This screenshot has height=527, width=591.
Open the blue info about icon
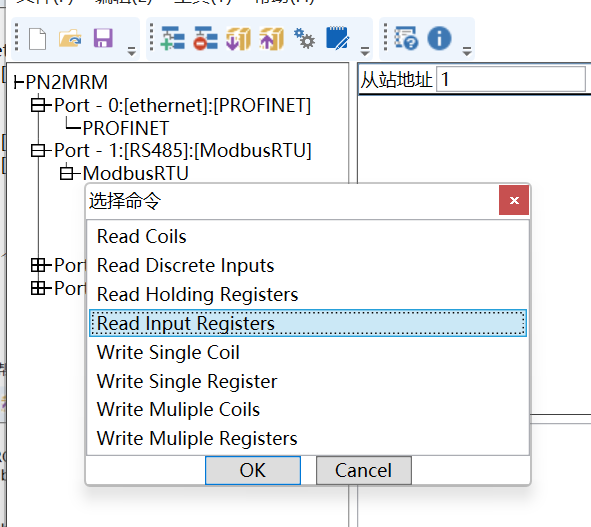439,38
